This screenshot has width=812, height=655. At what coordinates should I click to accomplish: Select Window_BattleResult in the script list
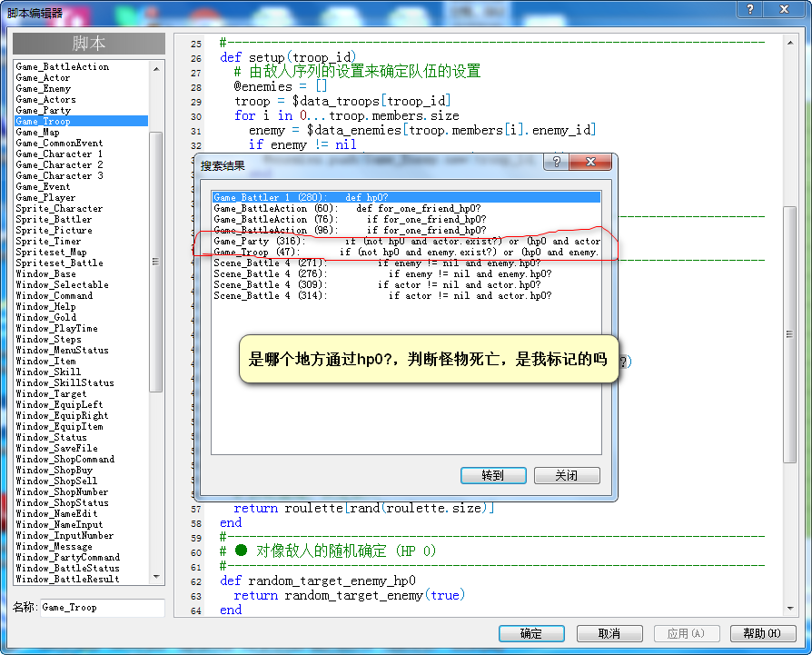pyautogui.click(x=68, y=579)
